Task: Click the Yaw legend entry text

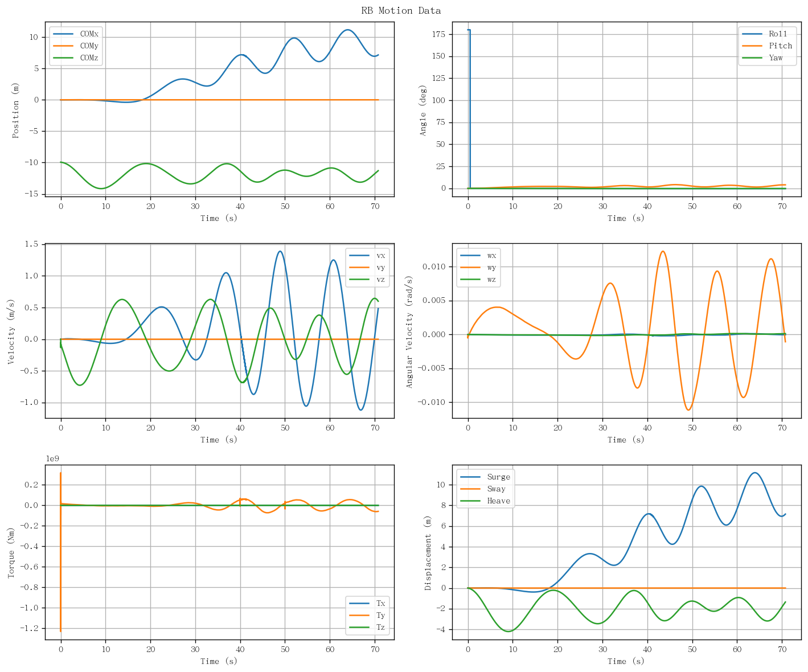Action: click(x=776, y=58)
